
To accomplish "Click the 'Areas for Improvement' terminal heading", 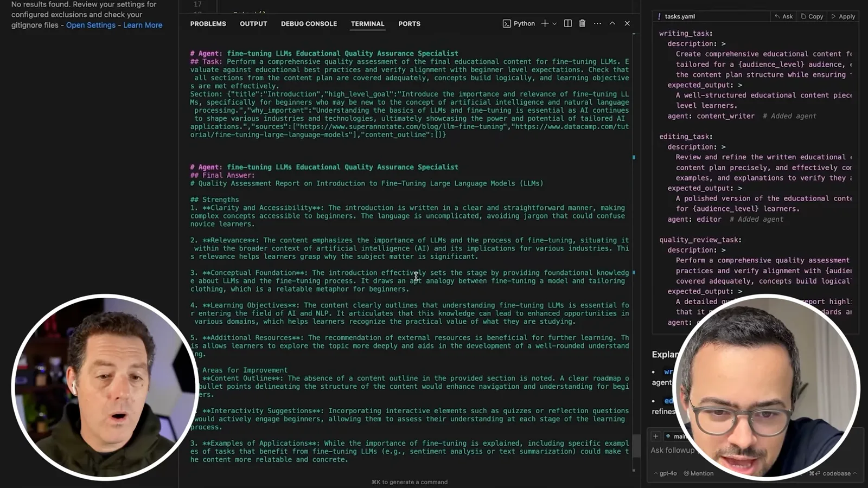I will [245, 370].
